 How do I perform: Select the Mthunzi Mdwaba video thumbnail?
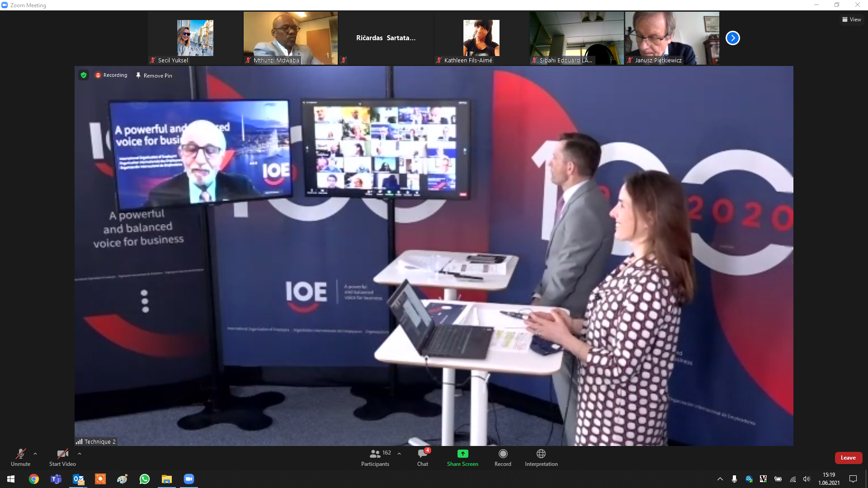click(x=290, y=38)
